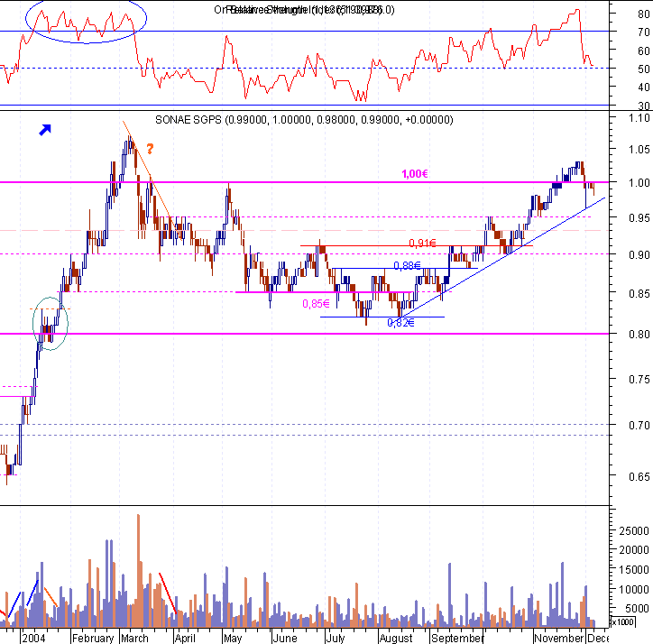Click the March label on date axis
The width and height of the screenshot is (653, 644).
(x=134, y=639)
